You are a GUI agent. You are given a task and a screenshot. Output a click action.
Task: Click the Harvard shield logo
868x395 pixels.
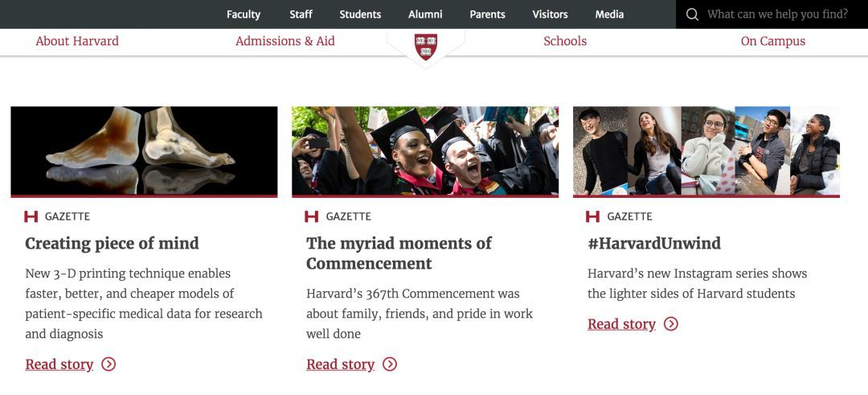coord(426,46)
